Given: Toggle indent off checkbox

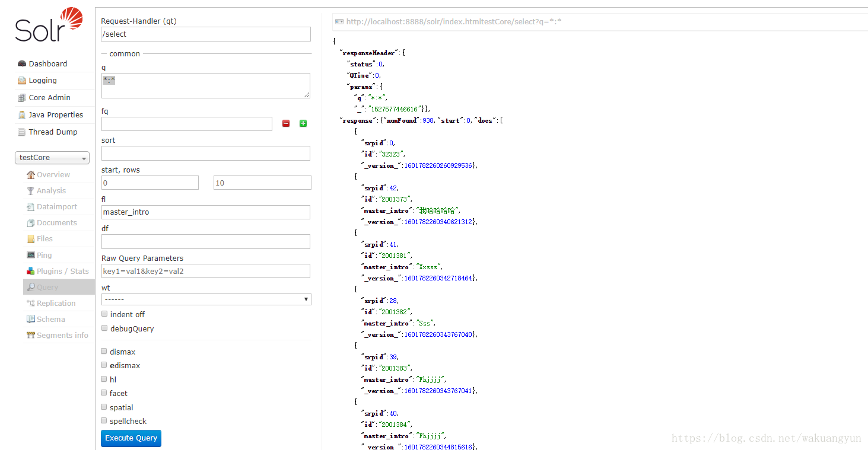Looking at the screenshot, I should 104,314.
